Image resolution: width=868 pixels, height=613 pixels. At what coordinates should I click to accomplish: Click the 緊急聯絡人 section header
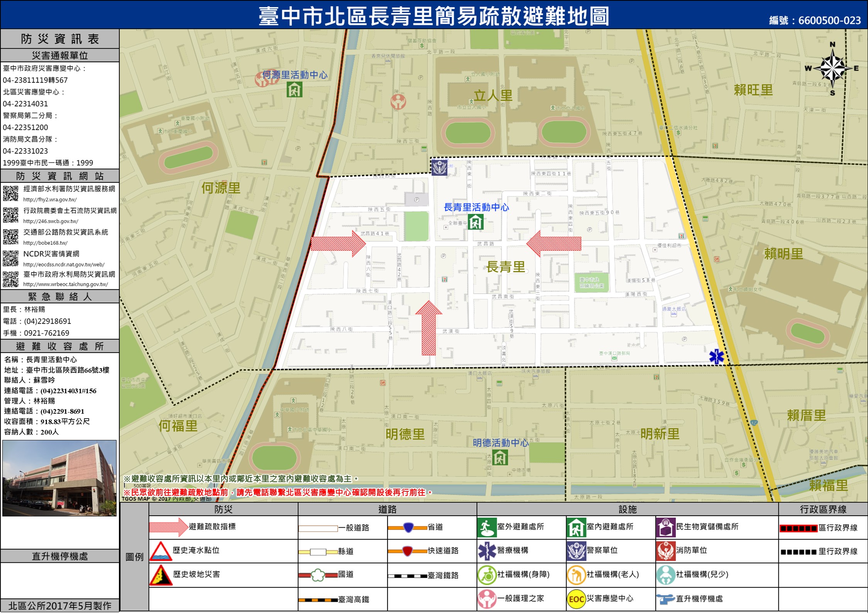(60, 297)
